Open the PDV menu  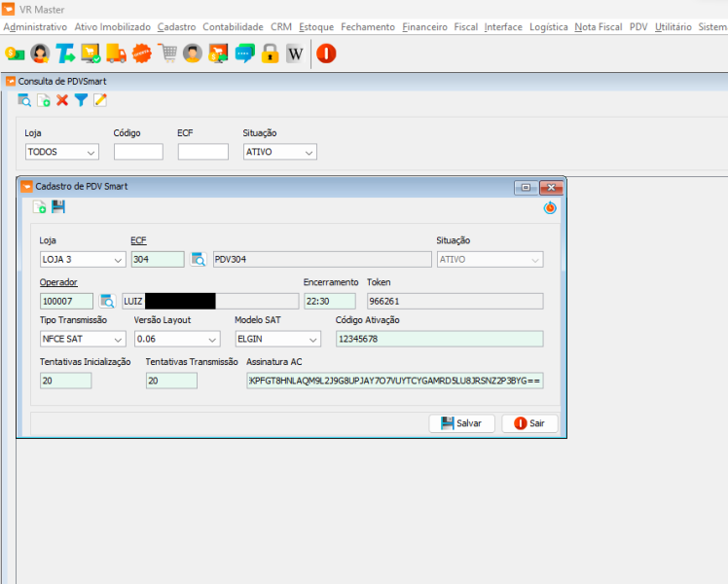pos(638,27)
